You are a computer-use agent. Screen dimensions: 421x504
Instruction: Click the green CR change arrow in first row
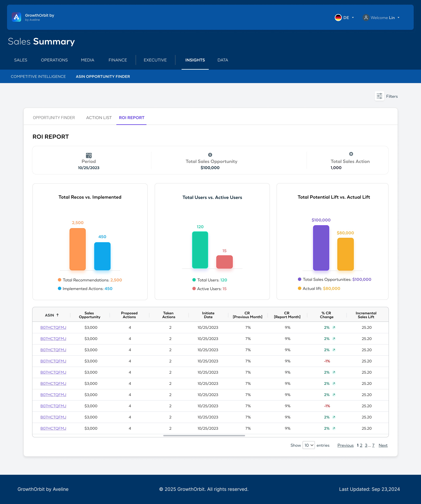click(x=334, y=327)
